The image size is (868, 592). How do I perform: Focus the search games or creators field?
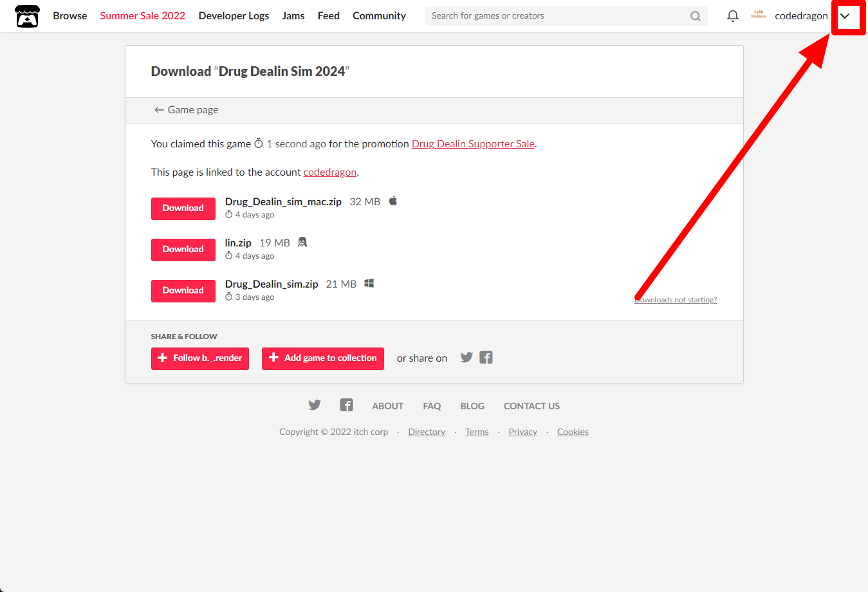coord(566,16)
